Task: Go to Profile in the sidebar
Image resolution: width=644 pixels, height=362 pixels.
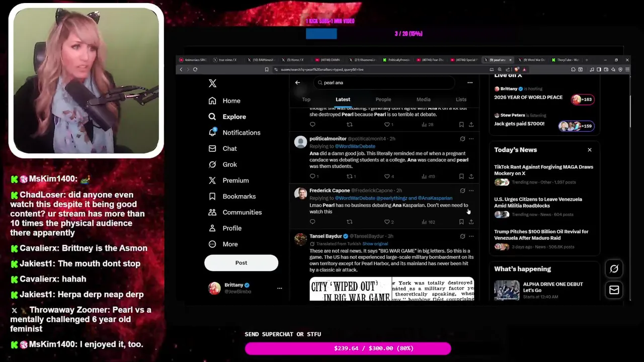Action: tap(225, 228)
